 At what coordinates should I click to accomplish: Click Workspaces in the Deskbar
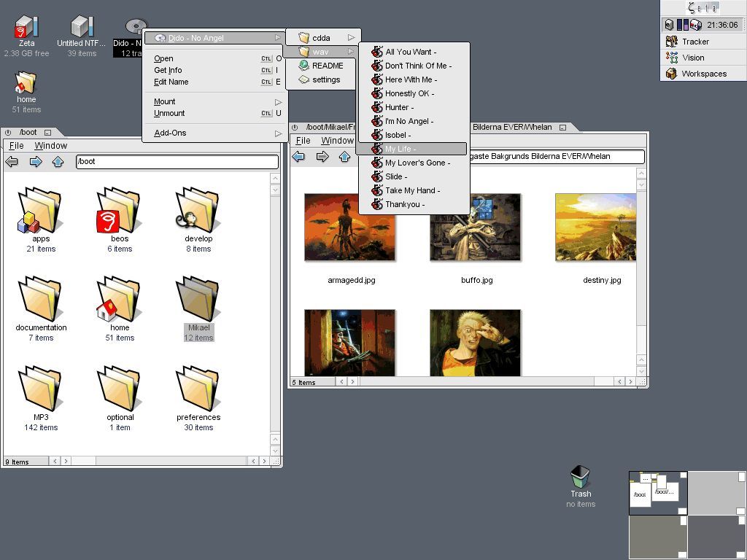703,74
